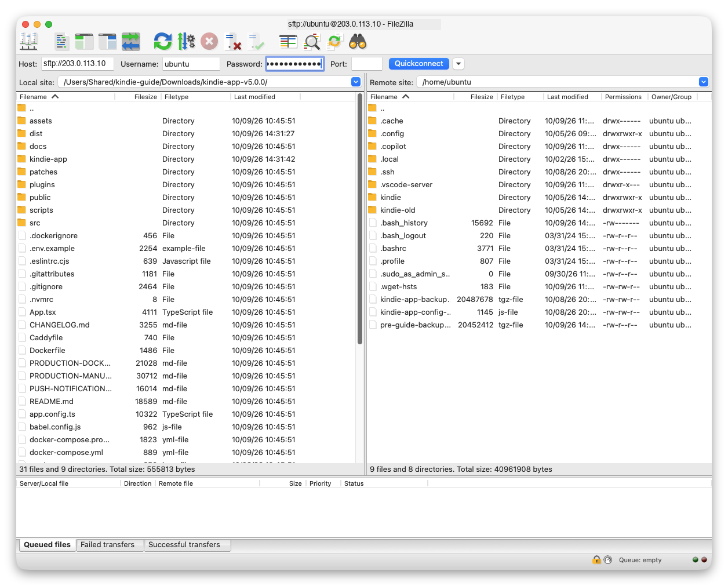728x586 pixels.
Task: Click the remote Owner/Group column header
Action: tap(671, 97)
